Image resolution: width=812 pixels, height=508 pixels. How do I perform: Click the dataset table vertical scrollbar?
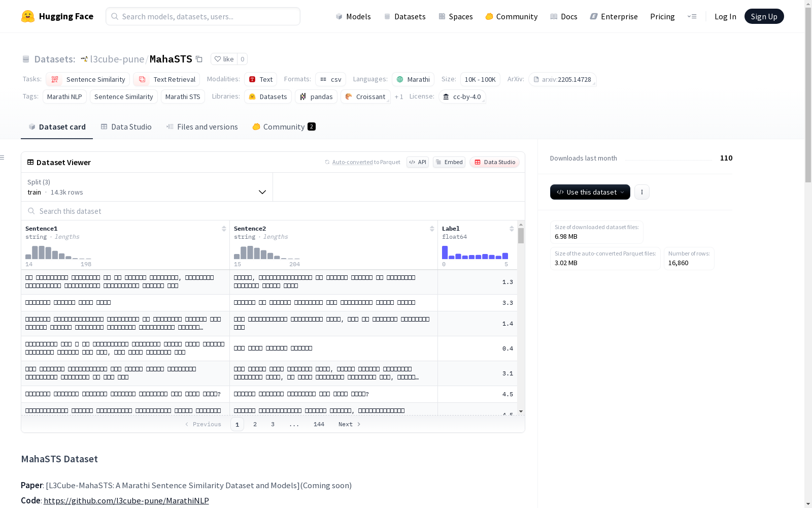pyautogui.click(x=521, y=236)
